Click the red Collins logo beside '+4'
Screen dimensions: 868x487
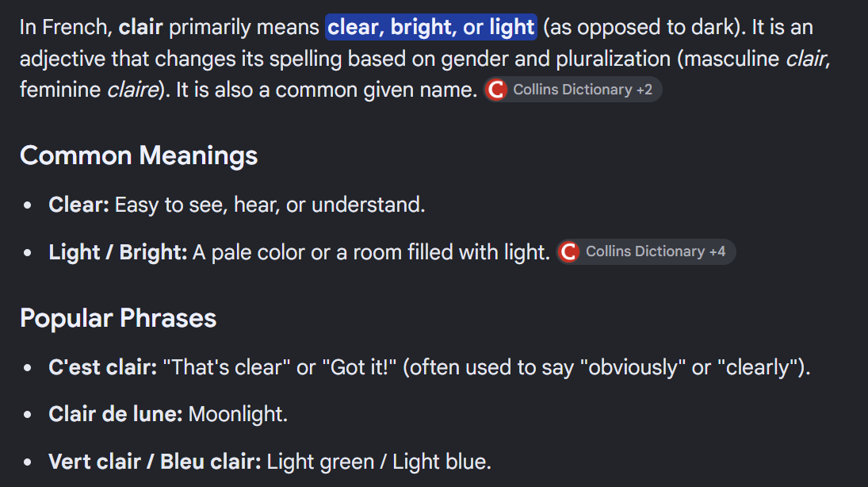click(568, 252)
